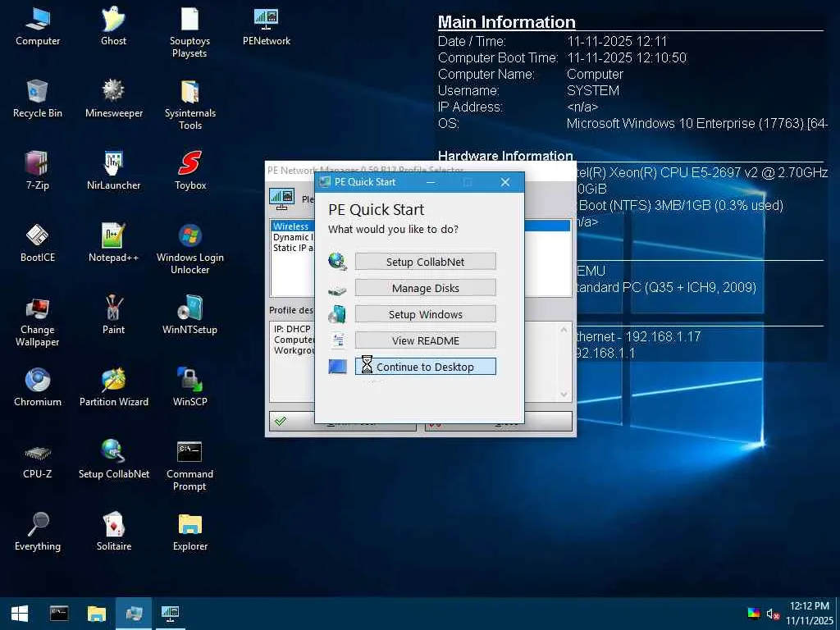840x630 pixels.
Task: Launch Minesweeper game icon
Action: click(x=113, y=98)
